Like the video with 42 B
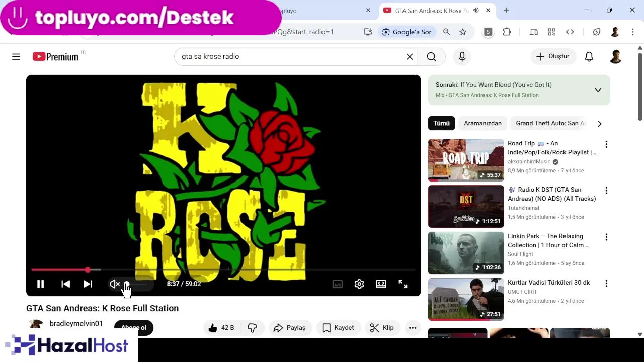Viewport: 644px width, 362px height. [x=221, y=328]
